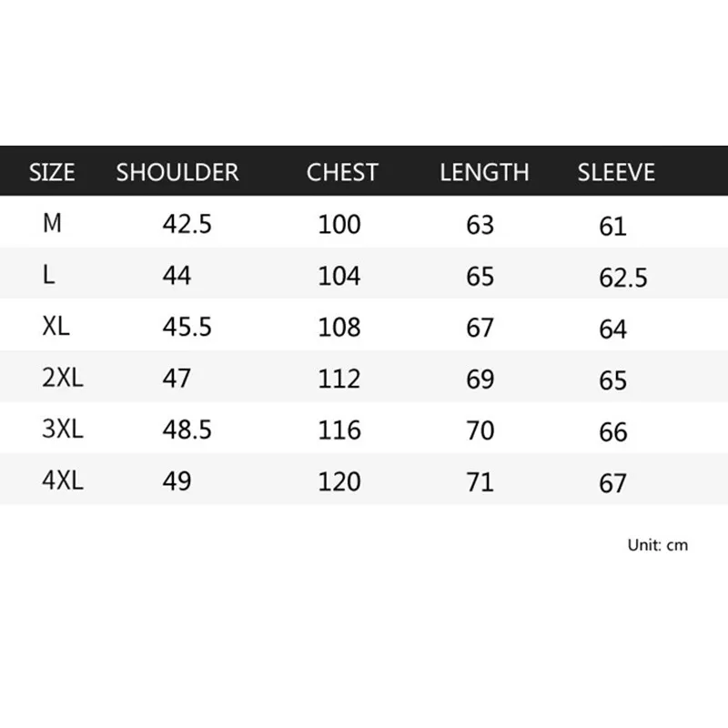Click the LENGTH column header
Viewport: 728px width, 728px height.
pos(484,172)
